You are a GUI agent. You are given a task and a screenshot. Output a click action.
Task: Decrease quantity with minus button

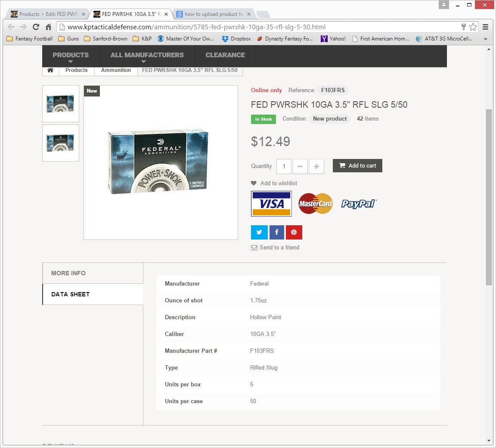(x=300, y=166)
